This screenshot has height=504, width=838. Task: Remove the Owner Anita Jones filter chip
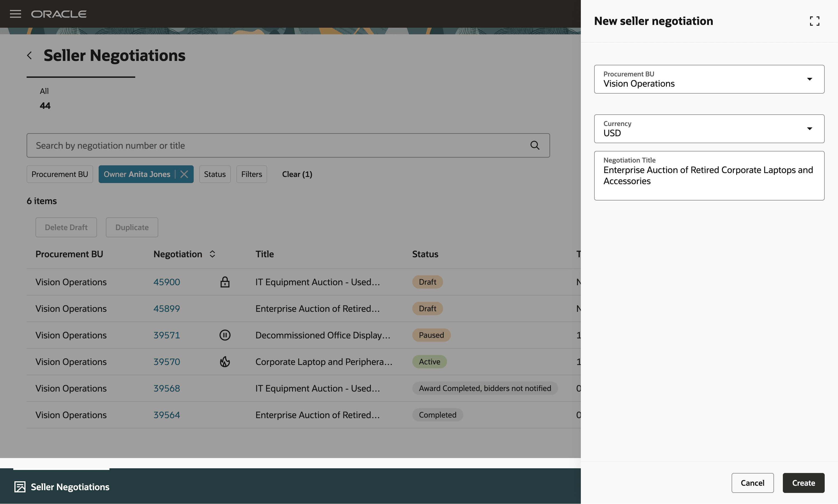tap(184, 174)
